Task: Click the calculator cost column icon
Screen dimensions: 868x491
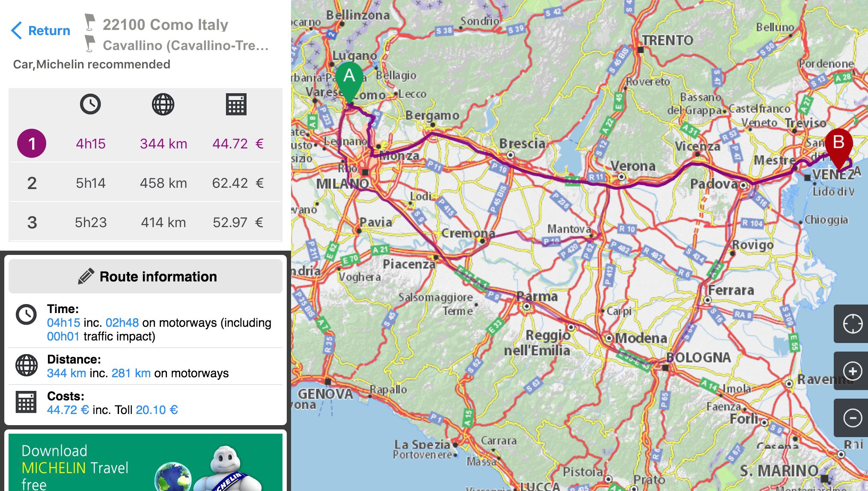Action: click(x=236, y=104)
